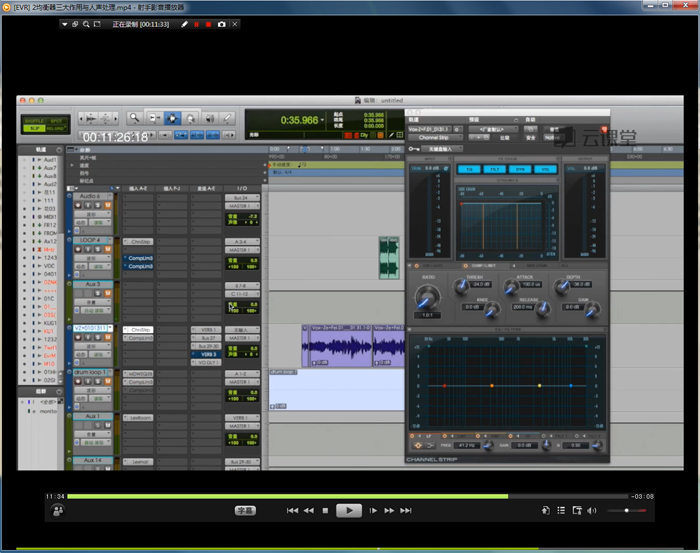700x553 pixels.
Task: Toggle the always-on-top window icon
Action: (x=577, y=510)
